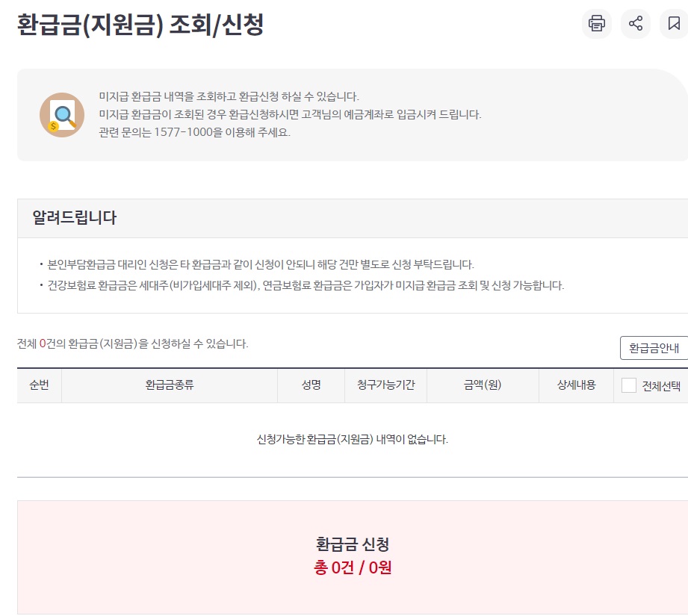Click the magnifying glass info illustration icon
The image size is (688, 616).
pyautogui.click(x=61, y=113)
